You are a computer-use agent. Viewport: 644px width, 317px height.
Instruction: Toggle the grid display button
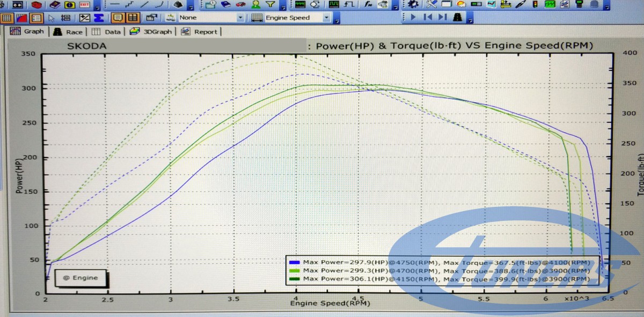point(6,18)
